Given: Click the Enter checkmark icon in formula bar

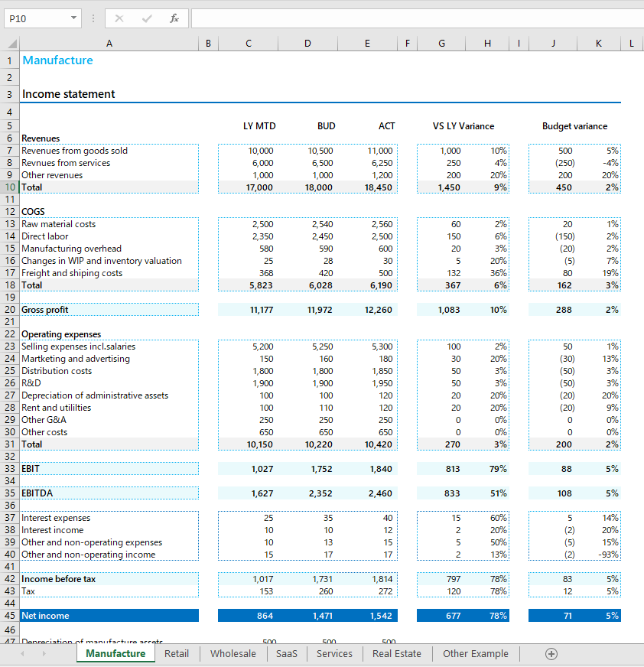Looking at the screenshot, I should (x=147, y=18).
